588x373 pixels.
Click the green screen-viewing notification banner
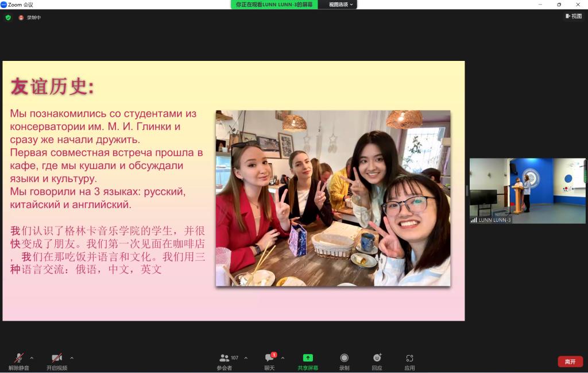coord(274,5)
